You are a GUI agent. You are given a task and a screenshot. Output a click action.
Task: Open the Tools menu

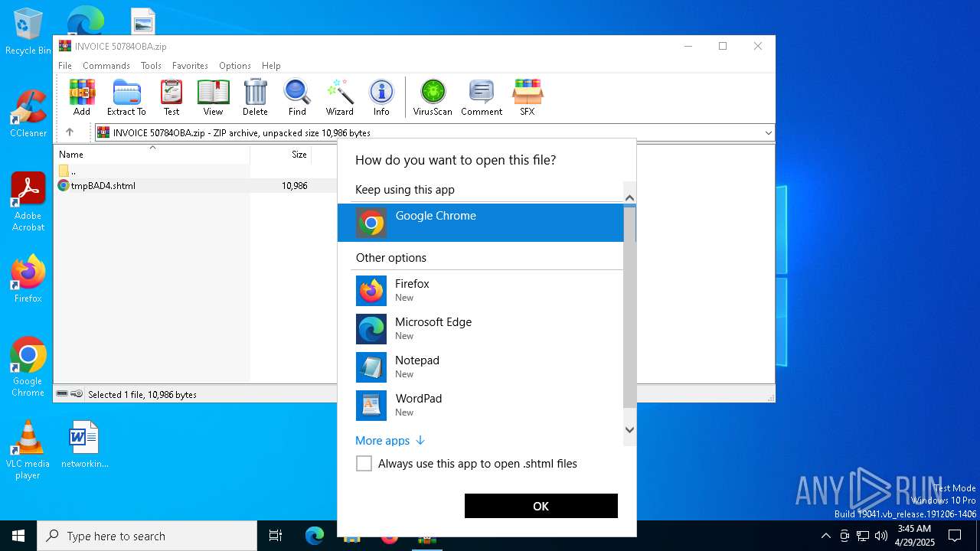(x=151, y=66)
